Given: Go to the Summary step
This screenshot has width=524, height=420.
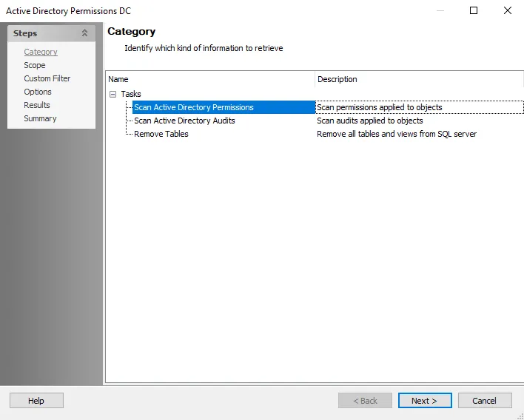Looking at the screenshot, I should pyautogui.click(x=40, y=118).
